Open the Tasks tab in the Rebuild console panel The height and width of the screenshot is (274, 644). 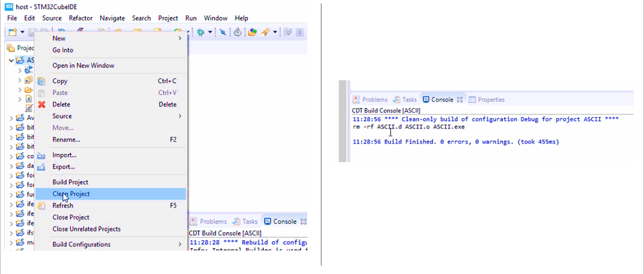pos(245,222)
